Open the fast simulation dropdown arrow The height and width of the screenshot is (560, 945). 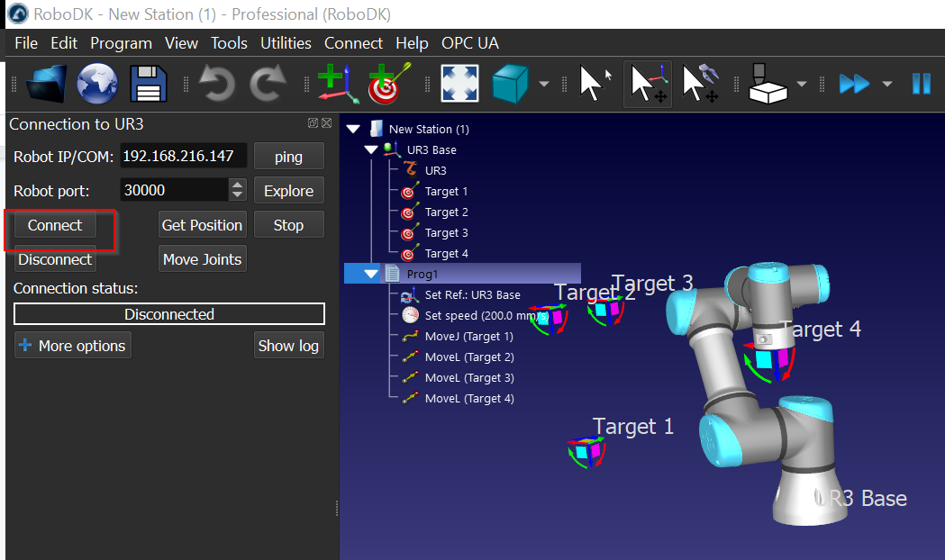[x=887, y=85]
